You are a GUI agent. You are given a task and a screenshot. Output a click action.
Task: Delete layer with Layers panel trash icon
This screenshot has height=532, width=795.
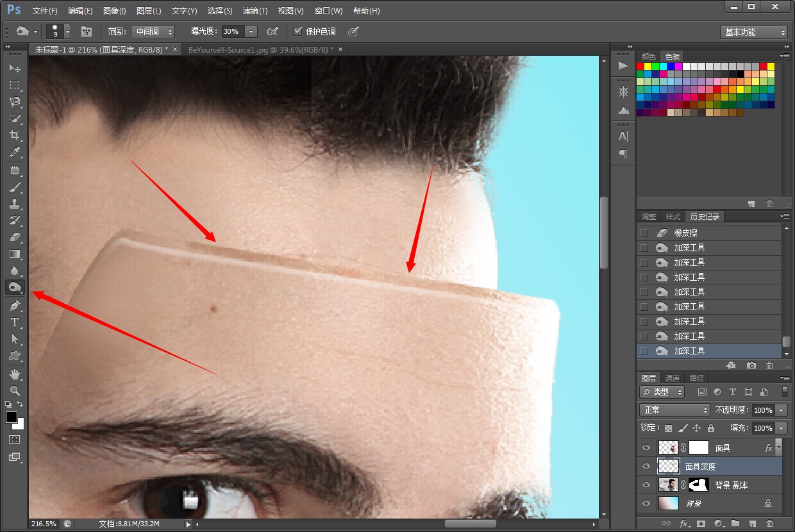(x=769, y=524)
